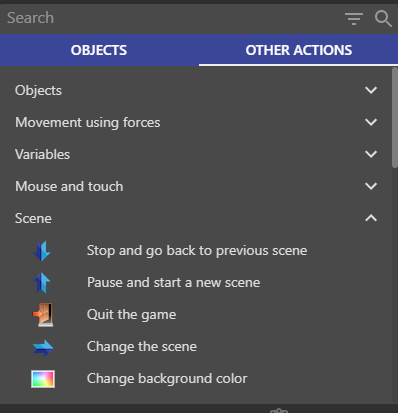
Task: Click the door icon for Quit the game
Action: tap(43, 315)
